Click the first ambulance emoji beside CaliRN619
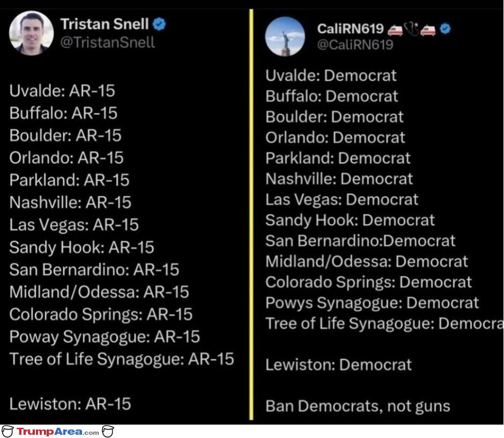 [395, 30]
